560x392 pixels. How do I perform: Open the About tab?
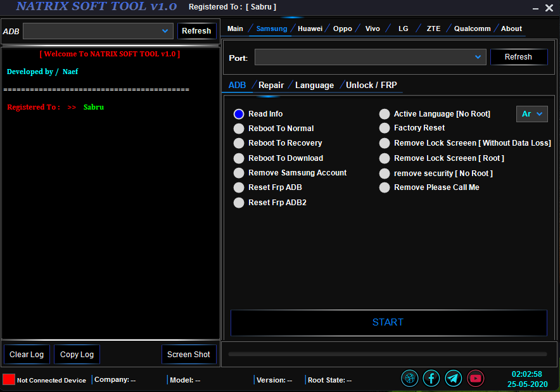[511, 28]
